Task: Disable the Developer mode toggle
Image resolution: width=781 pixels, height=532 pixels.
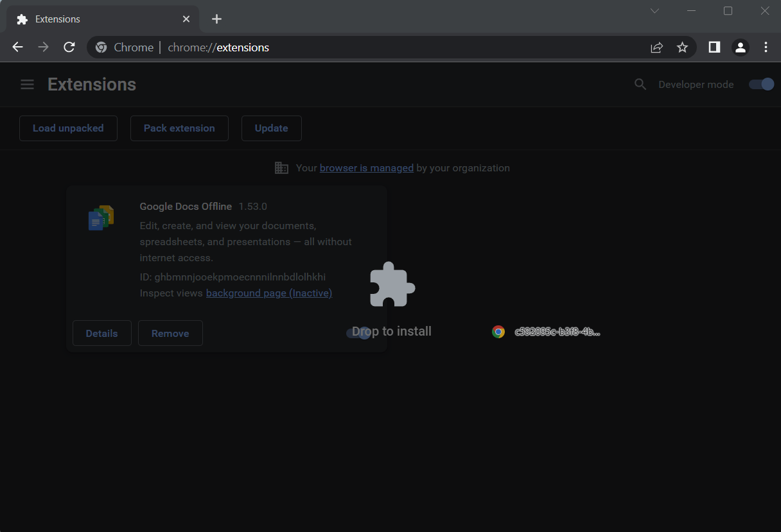Action: click(x=761, y=85)
